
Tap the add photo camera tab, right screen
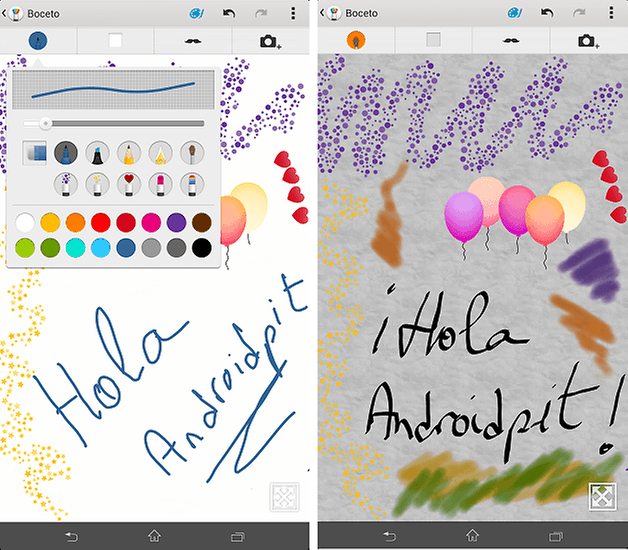click(x=588, y=40)
